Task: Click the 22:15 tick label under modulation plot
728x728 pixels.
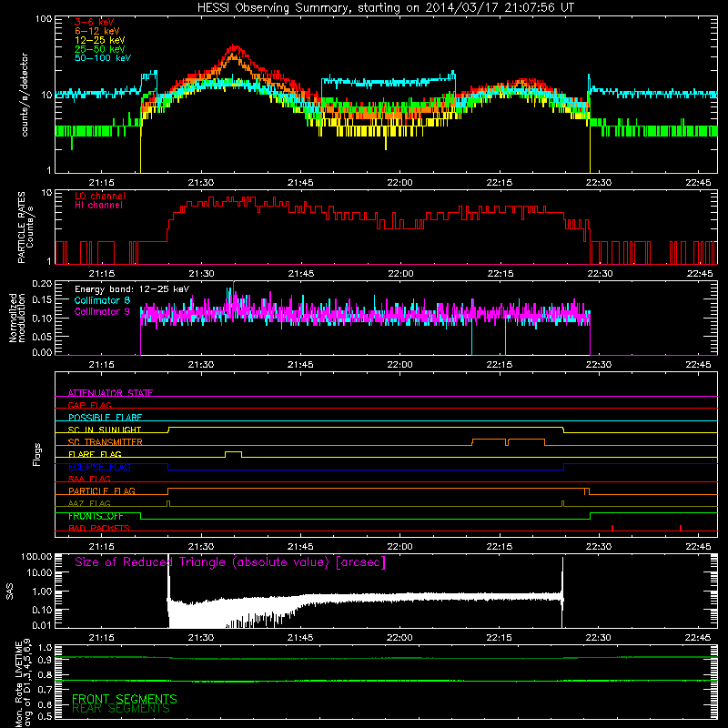Action: coord(499,365)
